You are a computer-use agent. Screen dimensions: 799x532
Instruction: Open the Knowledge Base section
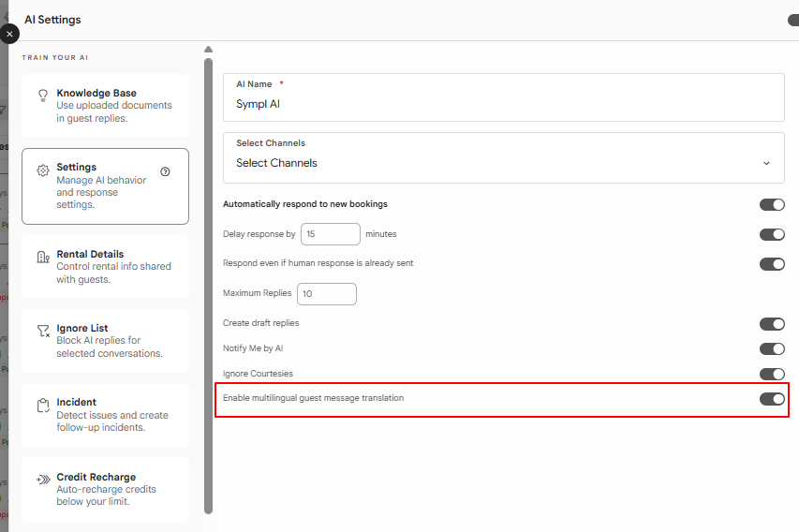tap(106, 106)
